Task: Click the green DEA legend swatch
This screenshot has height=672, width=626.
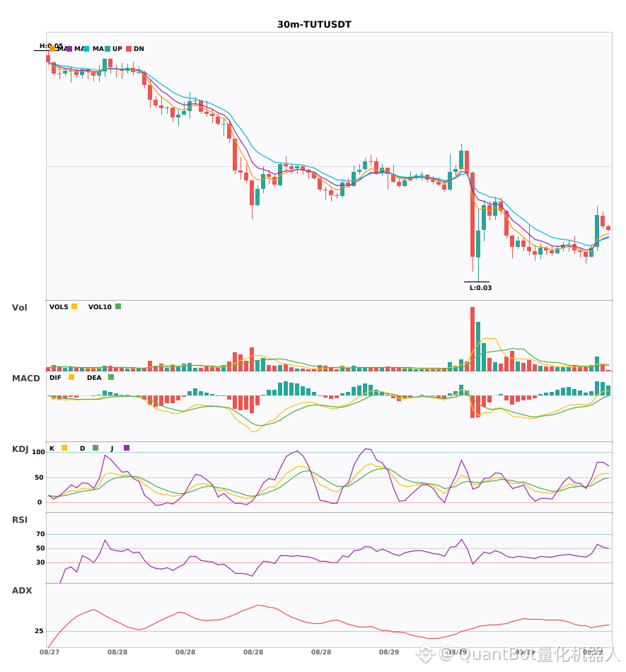Action: tap(111, 377)
